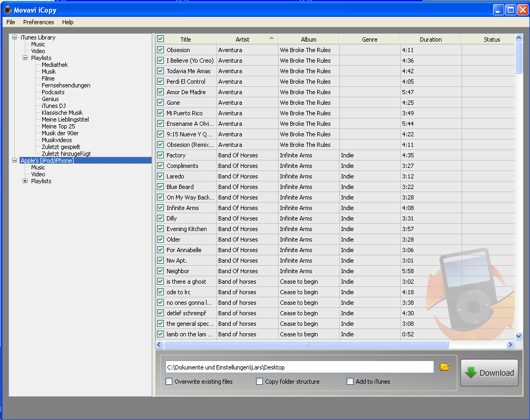
Task: Enable Overwrite existing files checkbox
Action: click(x=169, y=382)
